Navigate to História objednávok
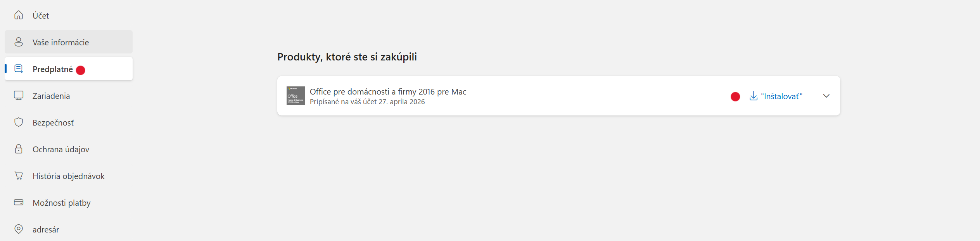 click(69, 176)
